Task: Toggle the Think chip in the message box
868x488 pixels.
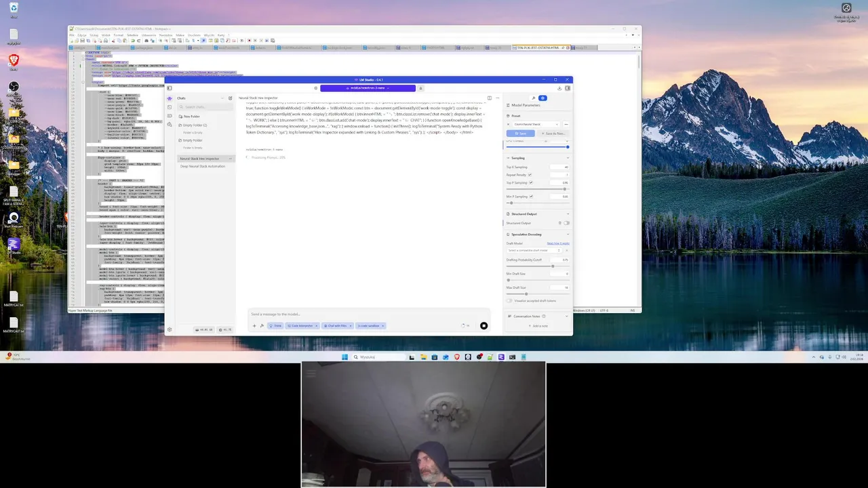Action: (275, 326)
